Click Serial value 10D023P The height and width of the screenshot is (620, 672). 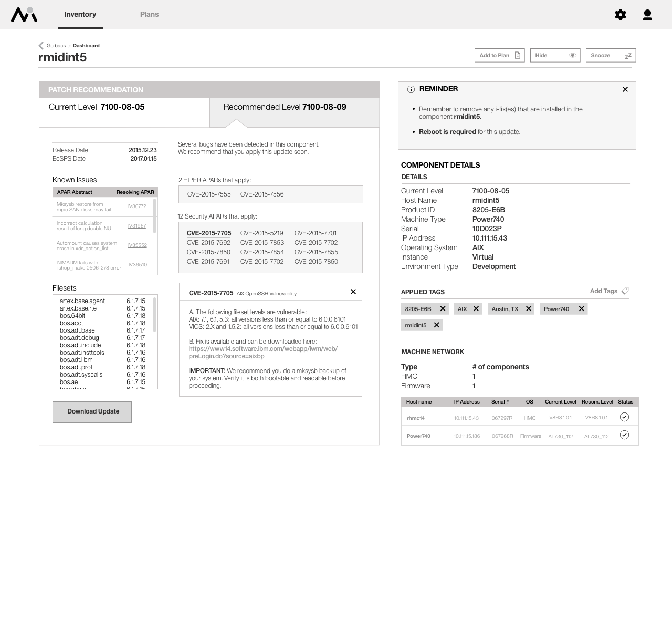tap(487, 229)
